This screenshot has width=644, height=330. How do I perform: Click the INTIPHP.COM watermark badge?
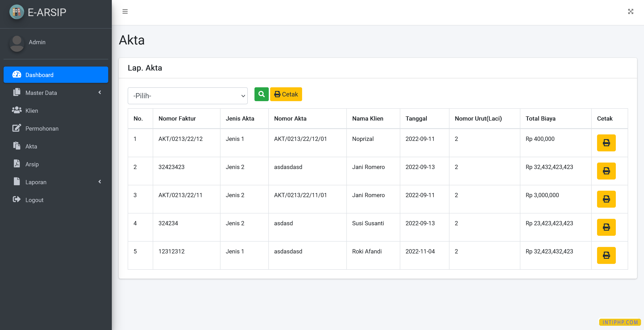click(620, 322)
